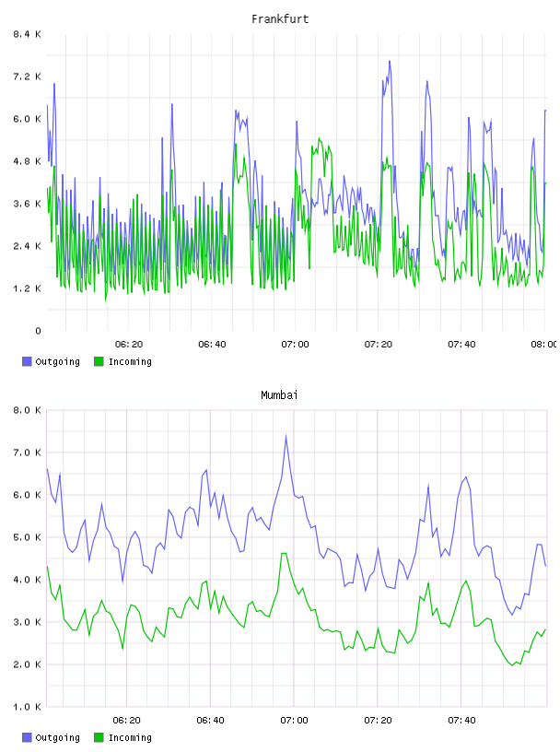Screen dimensions: 560x752
Task: Click the 06:20 time label on Mumbai chart
Action: pos(126,721)
